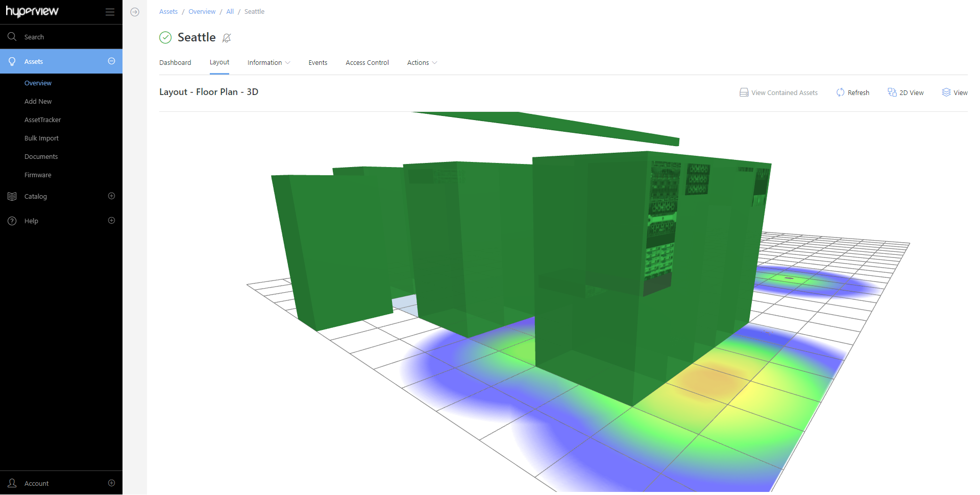Image resolution: width=980 pixels, height=495 pixels.
Task: Open Search from the sidebar magnifier icon
Action: pos(12,36)
